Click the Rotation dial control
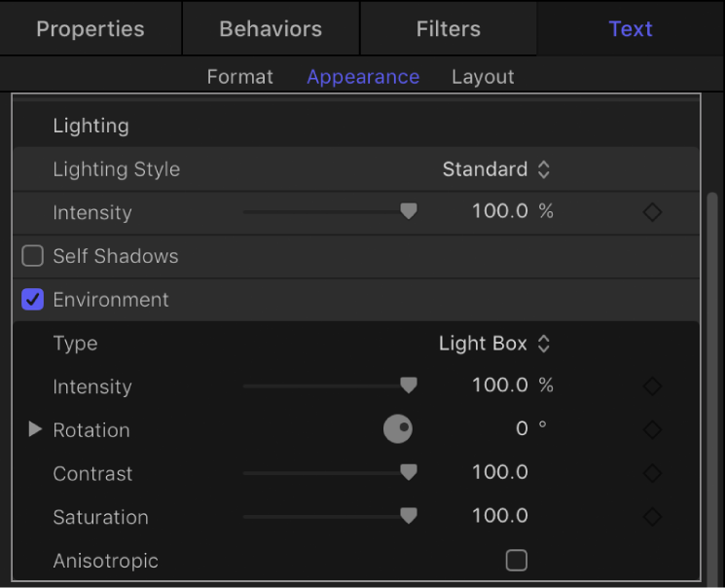 pyautogui.click(x=398, y=429)
